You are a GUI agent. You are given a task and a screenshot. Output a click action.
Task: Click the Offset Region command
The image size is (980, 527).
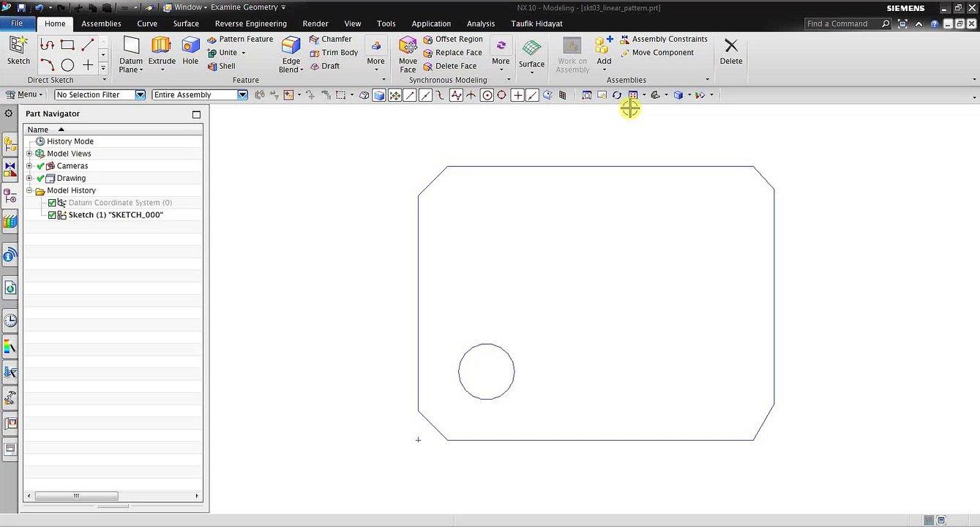(453, 40)
